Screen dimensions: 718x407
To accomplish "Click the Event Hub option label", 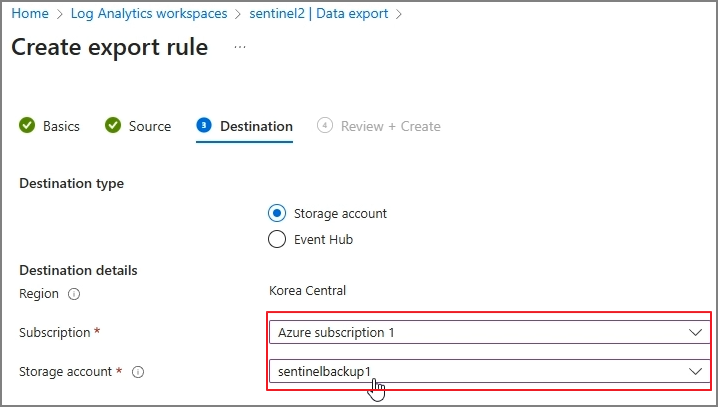I will point(323,239).
